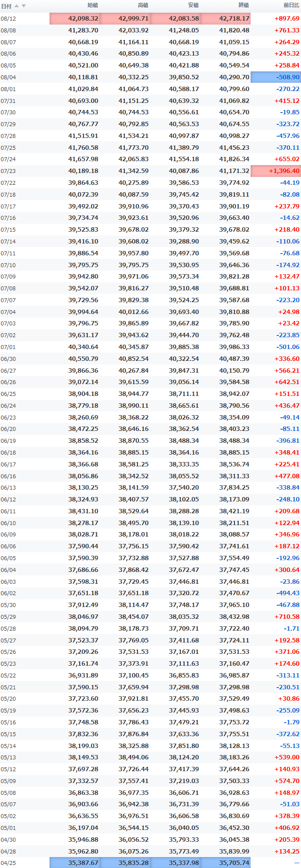Click the blue highlighted change -508.90
The image size is (301, 868).
click(276, 77)
